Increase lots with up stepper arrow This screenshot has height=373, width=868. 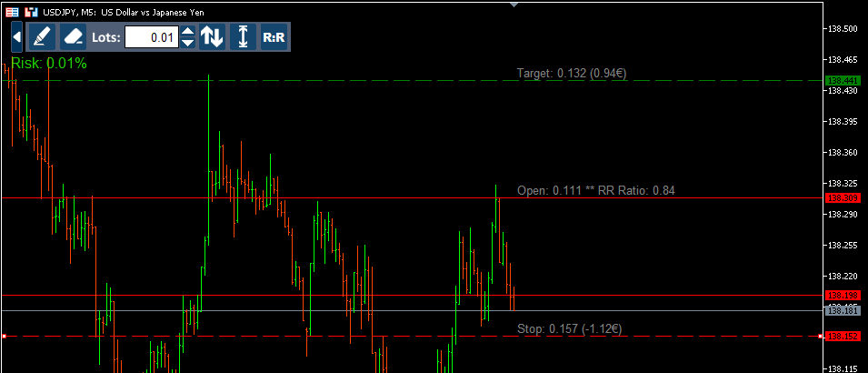point(188,32)
